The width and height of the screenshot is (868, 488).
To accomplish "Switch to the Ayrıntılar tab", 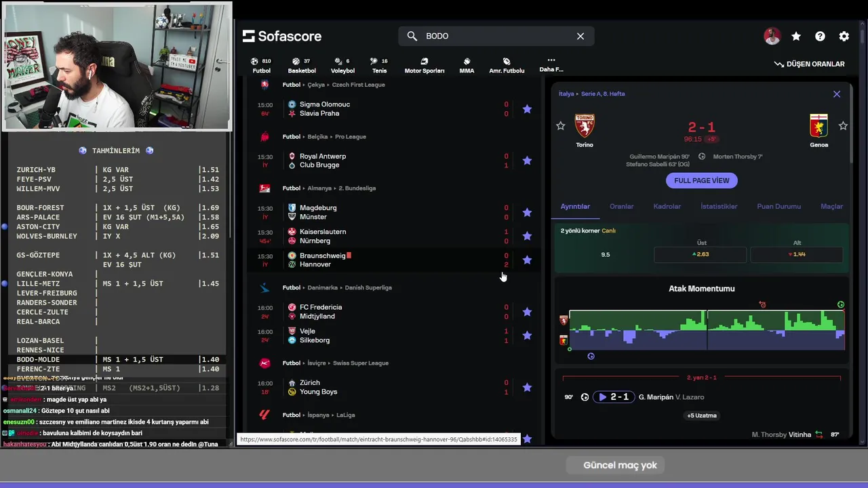I will (x=575, y=206).
